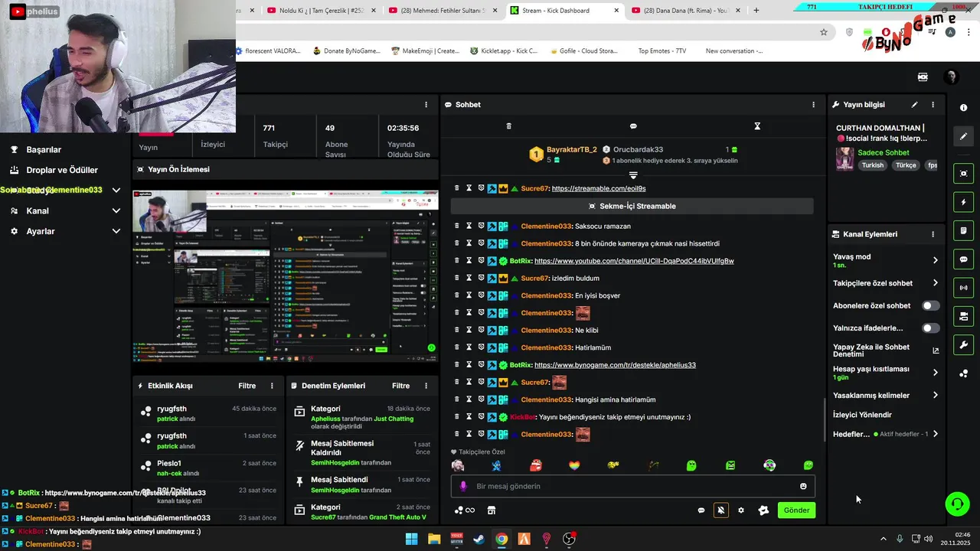
Task: Open a new browser tab
Action: point(756,11)
